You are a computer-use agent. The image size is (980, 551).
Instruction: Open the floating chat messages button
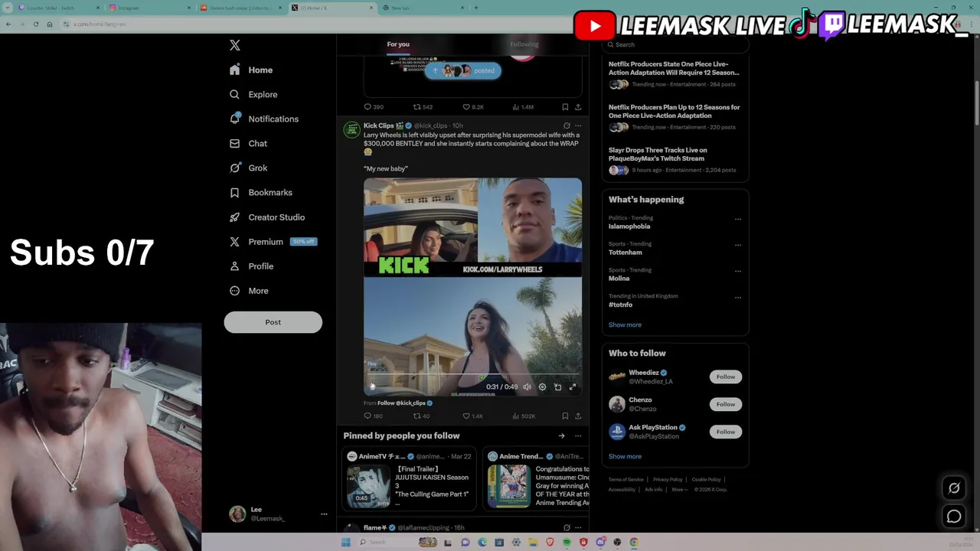click(954, 517)
